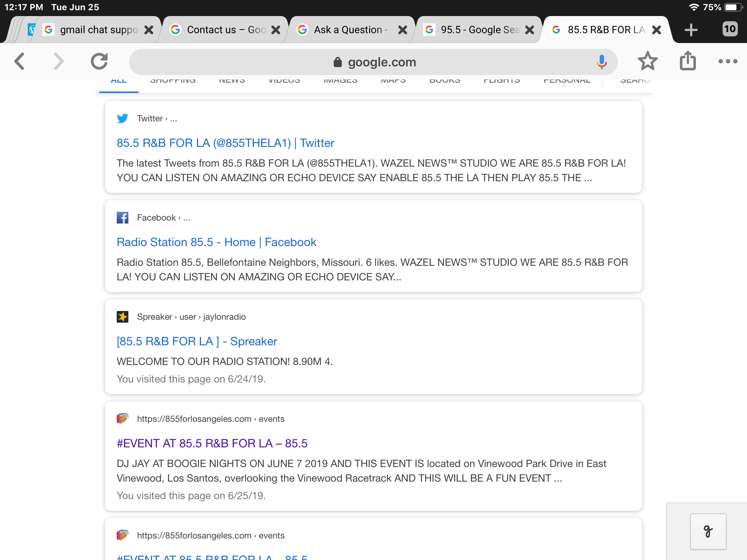This screenshot has width=747, height=560.
Task: Tap the favicon beside the DJ JAY event result
Action: pyautogui.click(x=123, y=419)
